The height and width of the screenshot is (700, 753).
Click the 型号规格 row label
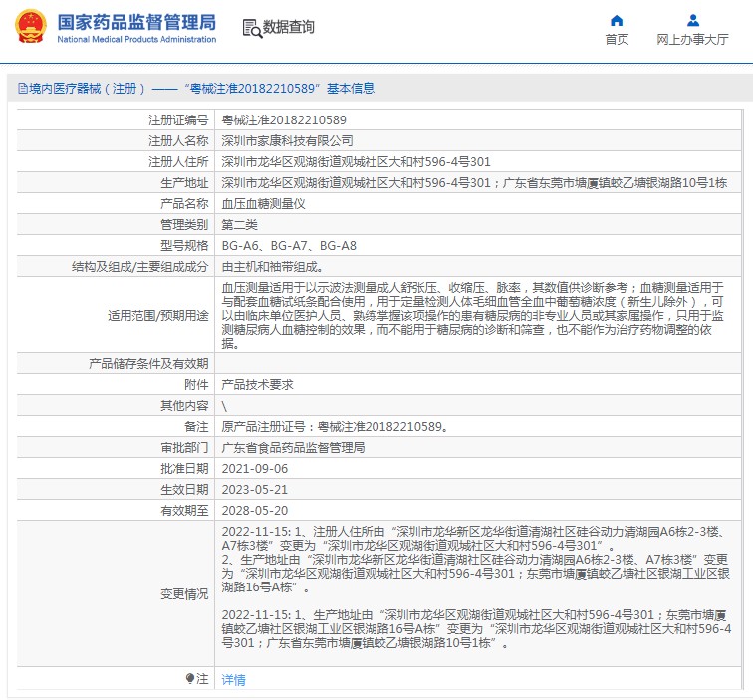(x=184, y=246)
